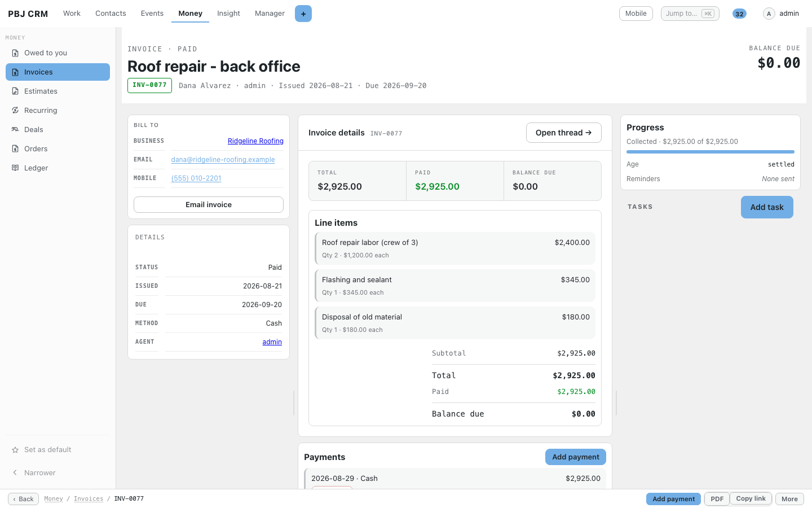Select the Money tab
Viewport: 812px width, 508px height.
pos(191,14)
